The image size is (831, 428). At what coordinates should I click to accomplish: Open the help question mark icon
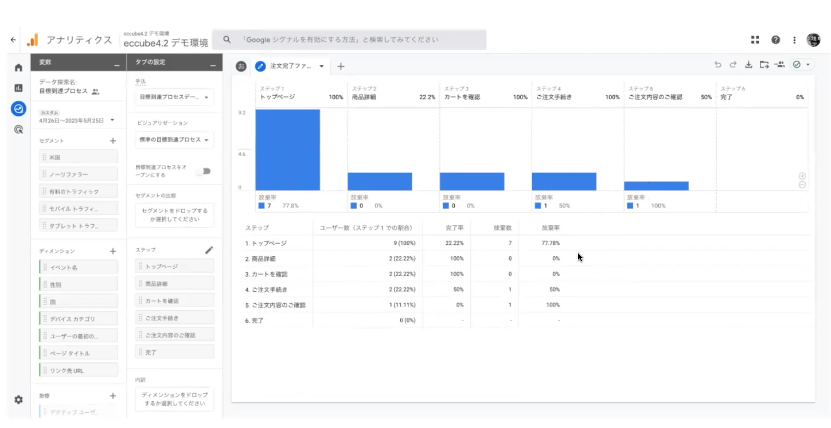coord(775,40)
